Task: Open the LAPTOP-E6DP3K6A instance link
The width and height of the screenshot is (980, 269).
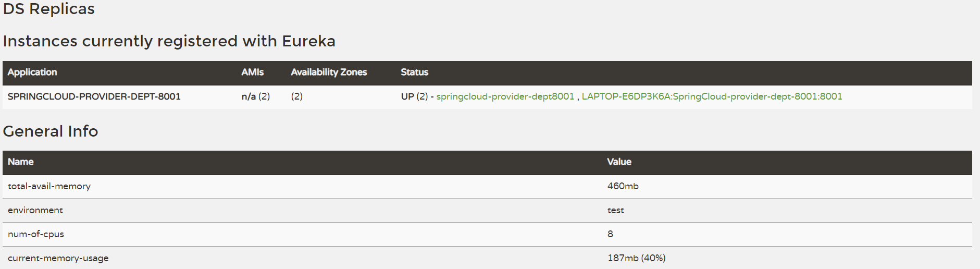Action: click(712, 96)
